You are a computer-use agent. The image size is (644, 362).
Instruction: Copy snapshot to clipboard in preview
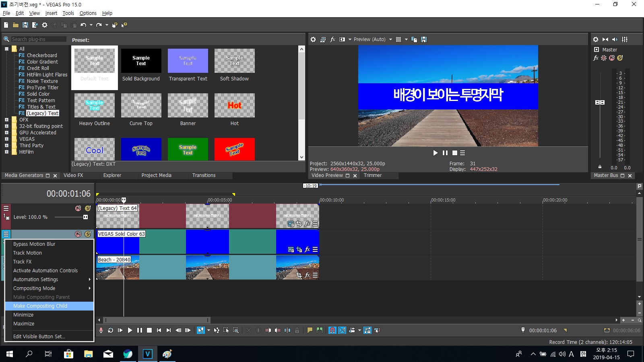[414, 39]
